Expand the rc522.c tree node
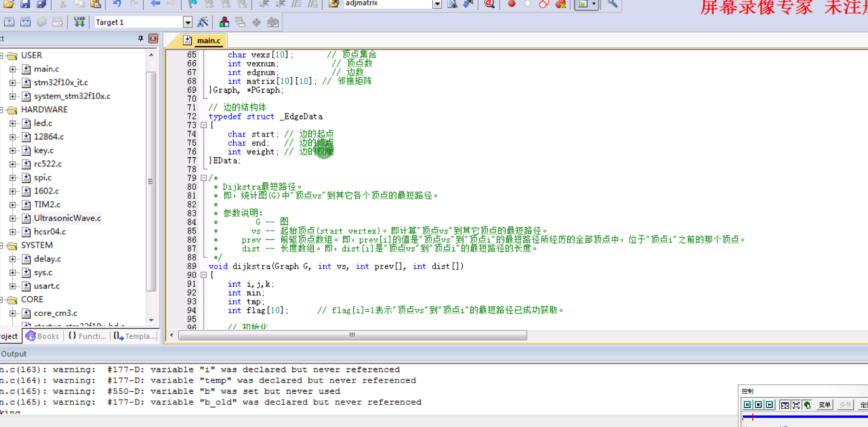 pos(13,164)
